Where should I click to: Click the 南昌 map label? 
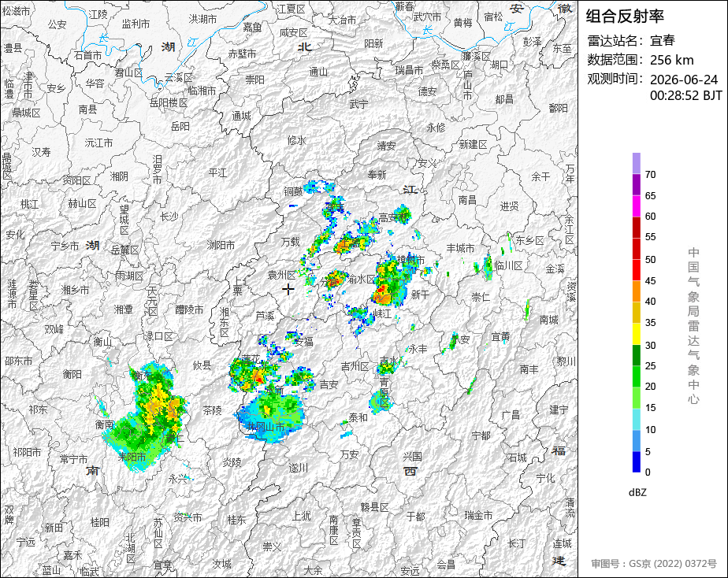pos(467,200)
